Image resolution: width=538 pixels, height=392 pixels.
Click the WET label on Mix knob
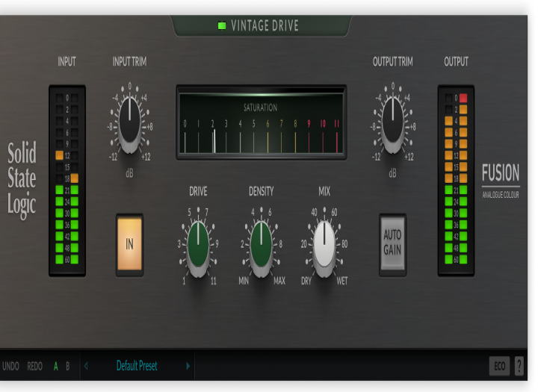[x=341, y=281]
